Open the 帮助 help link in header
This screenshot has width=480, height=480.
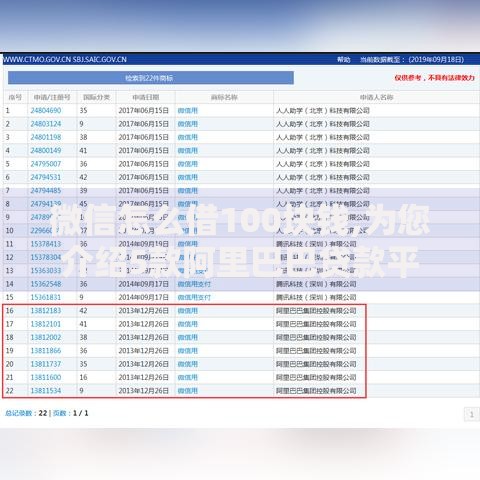click(x=343, y=60)
